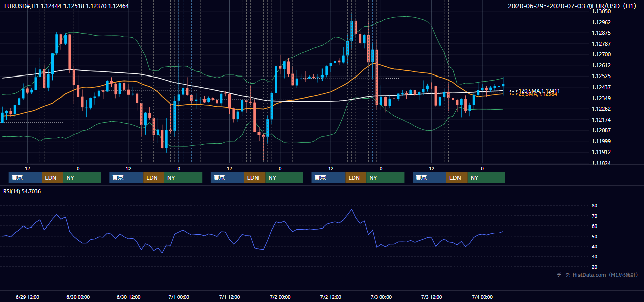
Task: Select the 7/2 12:00 date axis label
Action: coord(331,297)
